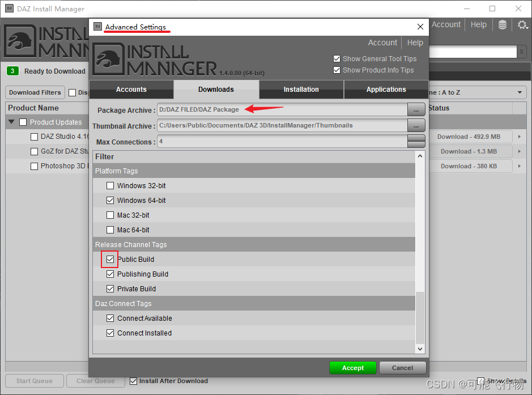Expand options arrow beside 492.9 MB download

pyautogui.click(x=520, y=137)
